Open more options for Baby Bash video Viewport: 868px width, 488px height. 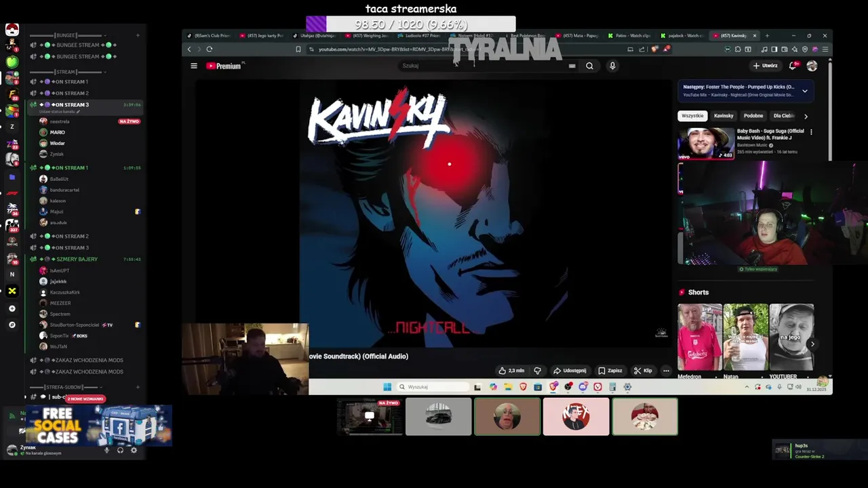(811, 131)
